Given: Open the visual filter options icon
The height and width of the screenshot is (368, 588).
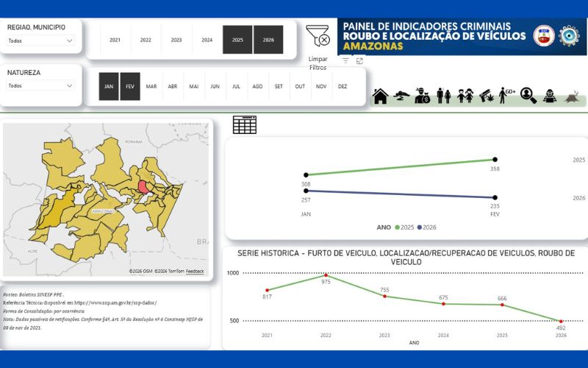Looking at the screenshot, I should pos(345,60).
